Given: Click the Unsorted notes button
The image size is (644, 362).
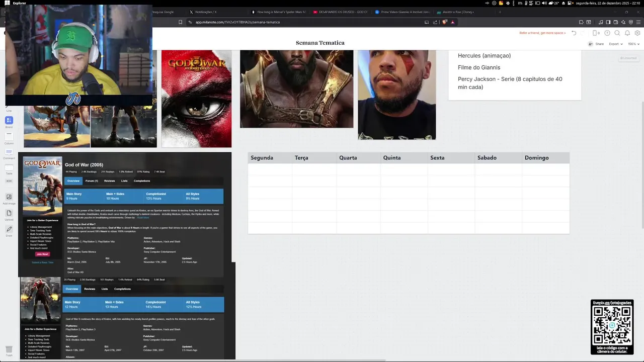Looking at the screenshot, I should tap(628, 58).
